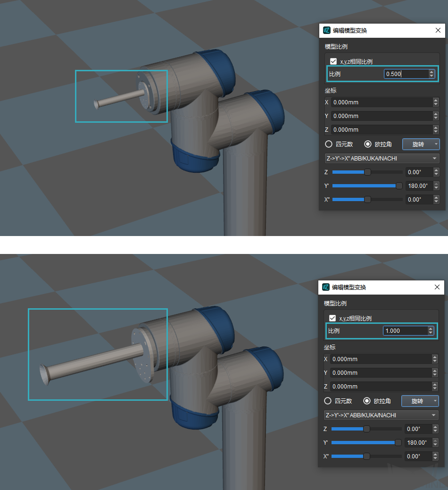Tick x,y,z相同比例 checkbox in the 0.500 dialog
The height and width of the screenshot is (490, 448).
coord(333,61)
